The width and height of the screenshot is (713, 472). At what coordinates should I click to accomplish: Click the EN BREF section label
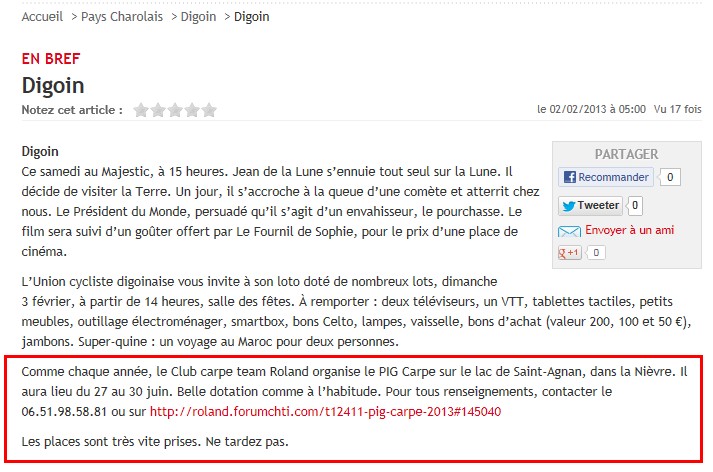click(51, 59)
